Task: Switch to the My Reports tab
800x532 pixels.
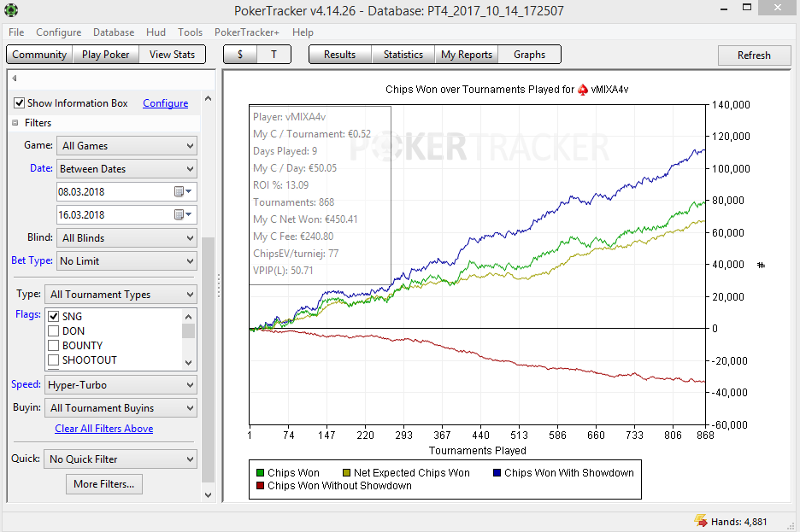Action: (467, 55)
